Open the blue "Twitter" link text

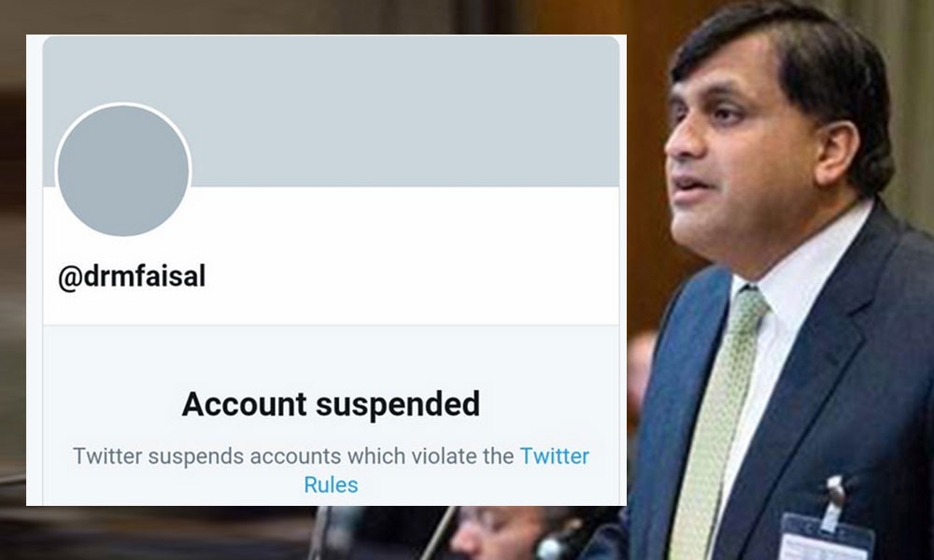(x=554, y=456)
